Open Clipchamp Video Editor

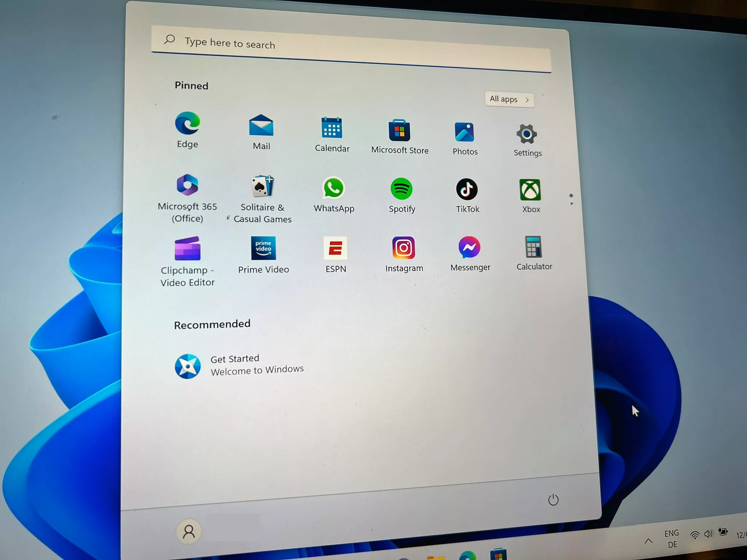187,248
